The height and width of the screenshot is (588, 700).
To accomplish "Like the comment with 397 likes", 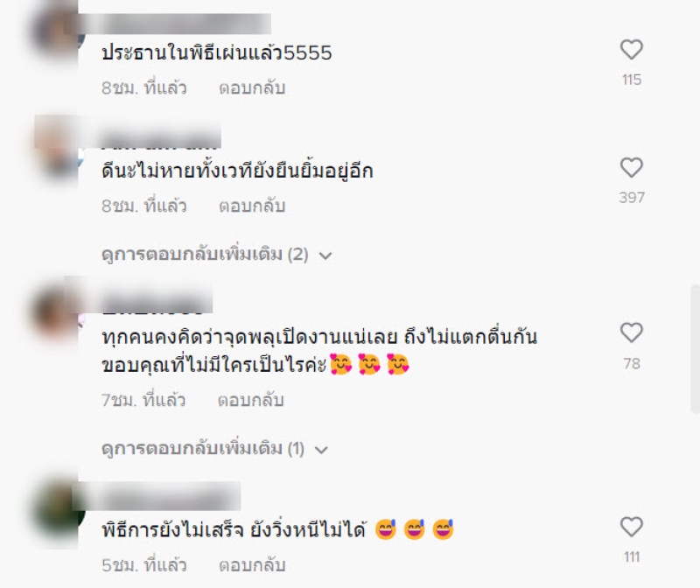I will [631, 167].
